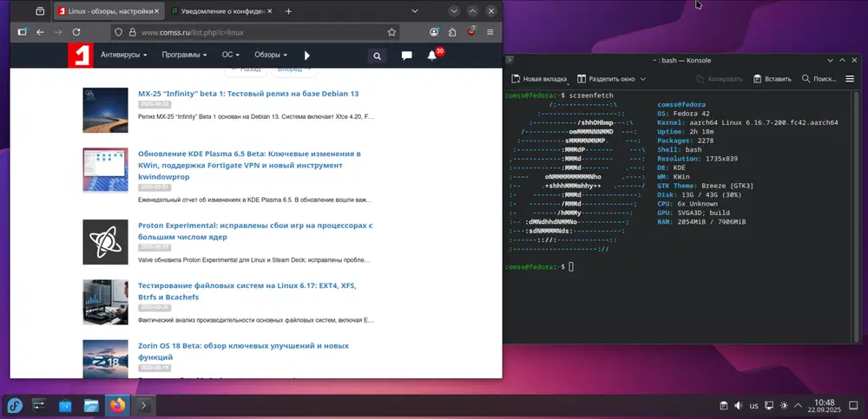
Task: Click Разделить окно in Konsole
Action: pos(606,79)
